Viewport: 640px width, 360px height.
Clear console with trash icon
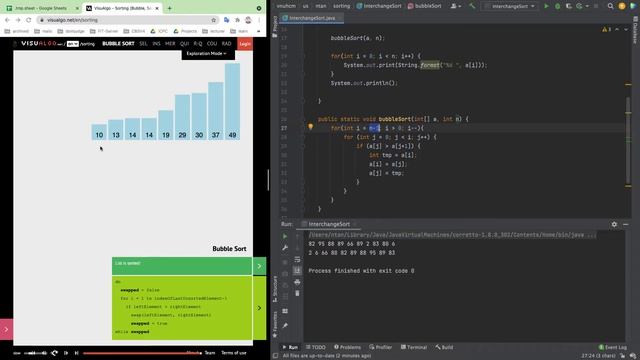point(297,293)
